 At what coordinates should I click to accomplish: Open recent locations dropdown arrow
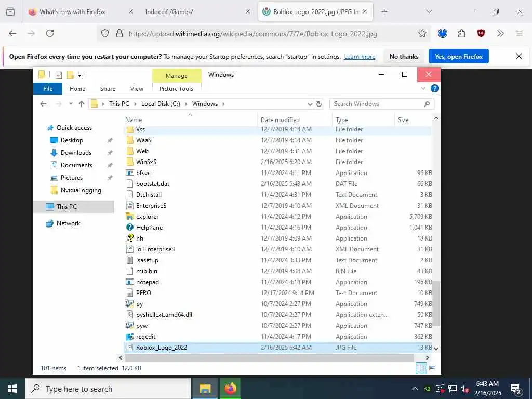[x=71, y=104]
